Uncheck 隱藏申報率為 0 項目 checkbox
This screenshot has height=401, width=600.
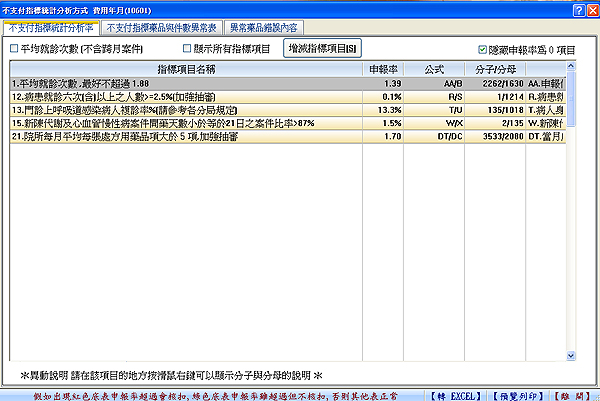coord(482,48)
